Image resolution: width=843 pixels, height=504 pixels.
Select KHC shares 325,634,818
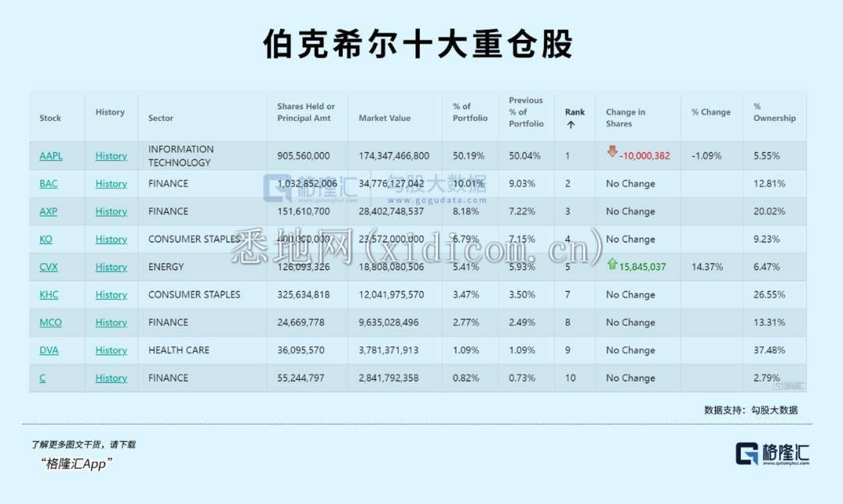[x=302, y=295]
